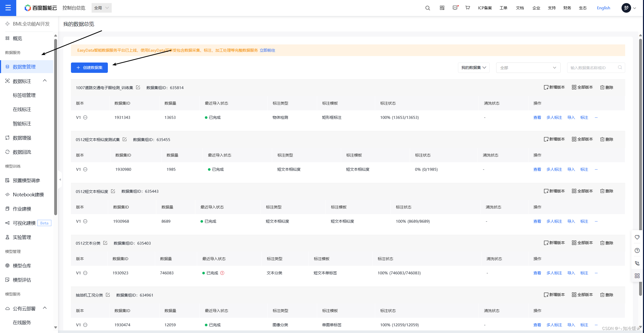Click the sidebar vertical scrollbar
This screenshot has height=333, width=644.
55,127
